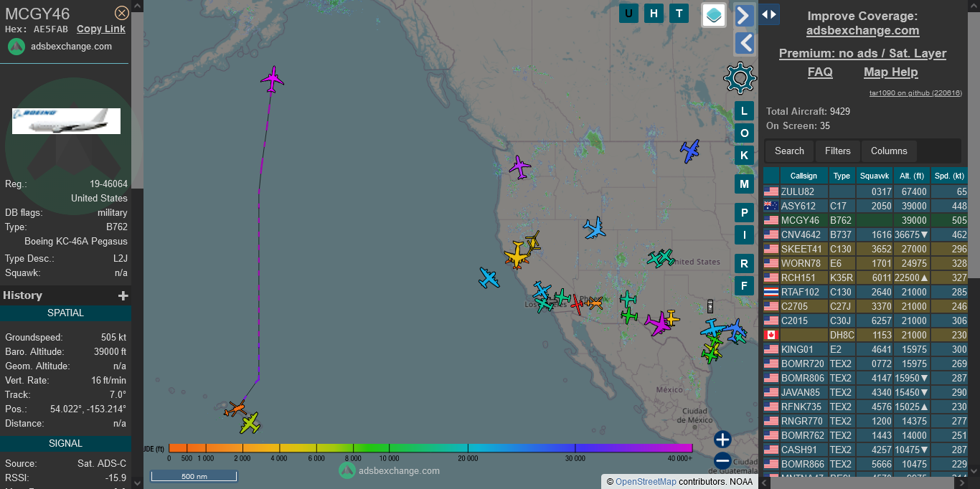This screenshot has height=489, width=980.
Task: Select the yellow-green aircraft icon near Hawaii
Action: point(250,422)
